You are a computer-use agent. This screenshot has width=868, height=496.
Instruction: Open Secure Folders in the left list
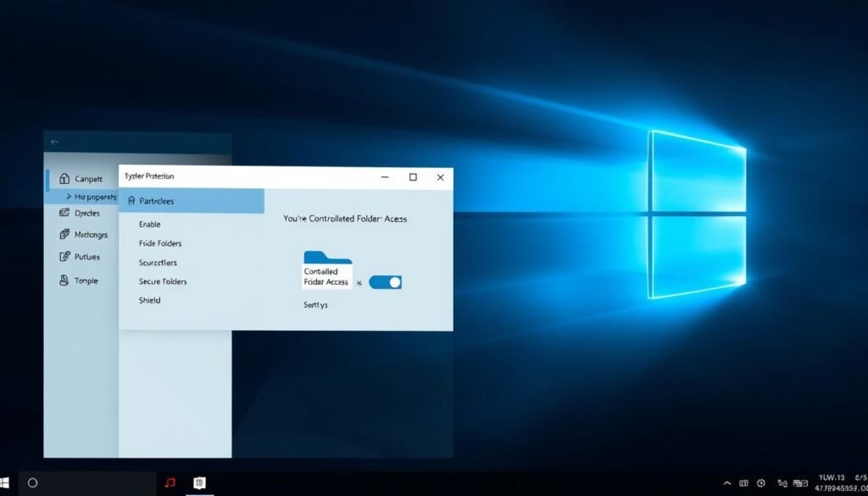(x=163, y=281)
